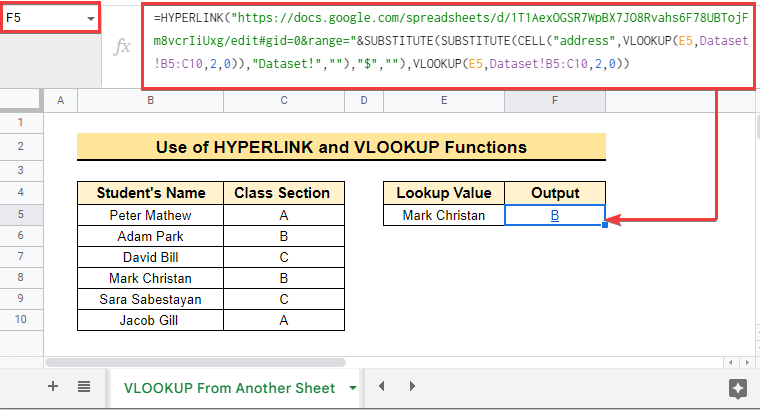This screenshot has width=760, height=410.
Task: Select row 2 header
Action: [21, 146]
